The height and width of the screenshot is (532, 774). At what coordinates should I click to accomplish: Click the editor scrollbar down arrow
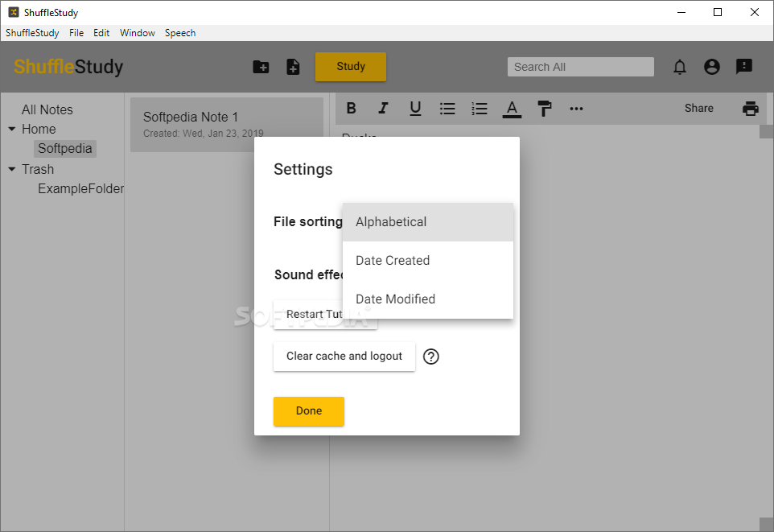[x=766, y=525]
